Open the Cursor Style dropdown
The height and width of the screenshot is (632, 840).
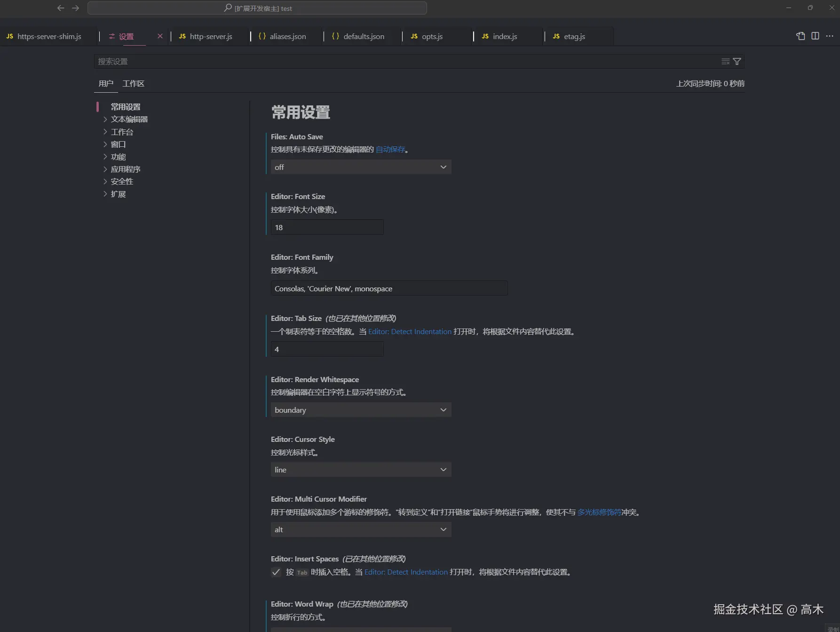tap(360, 469)
